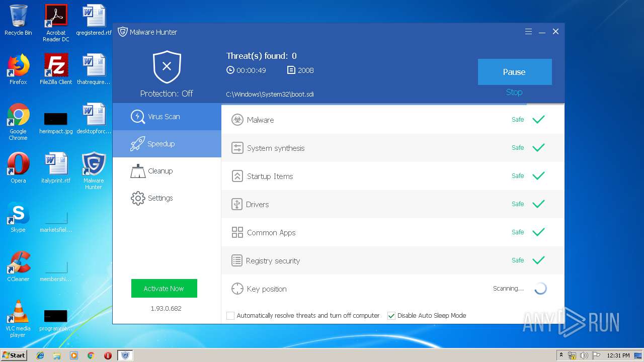Select Skype desktop shortcut
Viewport: 644px width, 362px height.
tap(18, 217)
